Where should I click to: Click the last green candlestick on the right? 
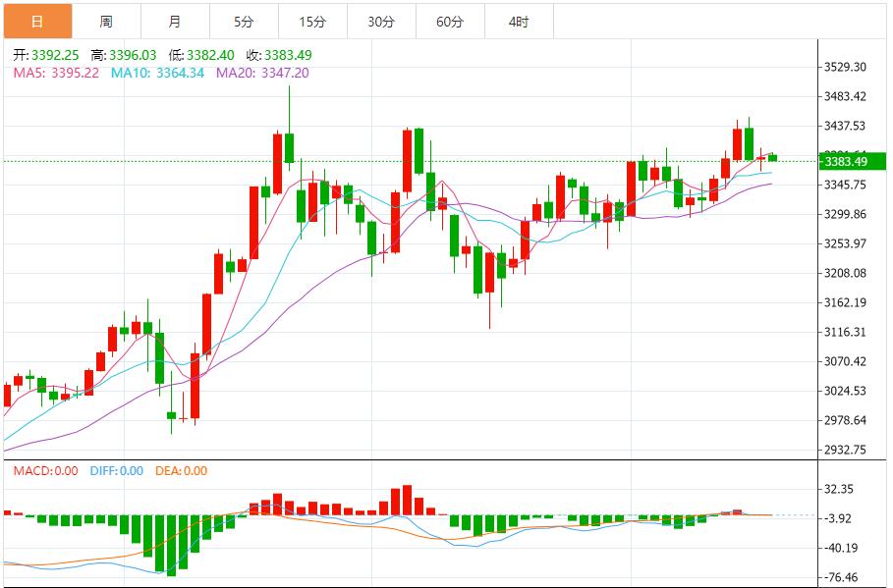772,158
